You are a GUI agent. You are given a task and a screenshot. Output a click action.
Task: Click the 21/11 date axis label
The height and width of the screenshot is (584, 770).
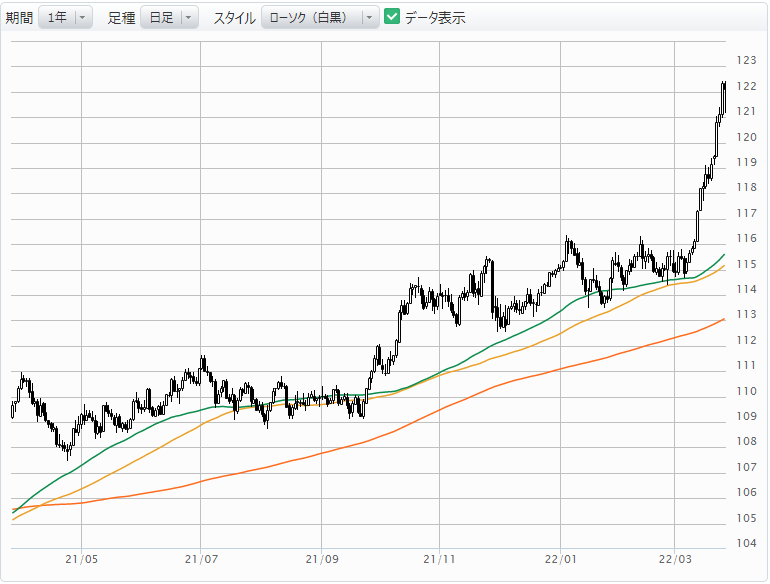pos(440,559)
